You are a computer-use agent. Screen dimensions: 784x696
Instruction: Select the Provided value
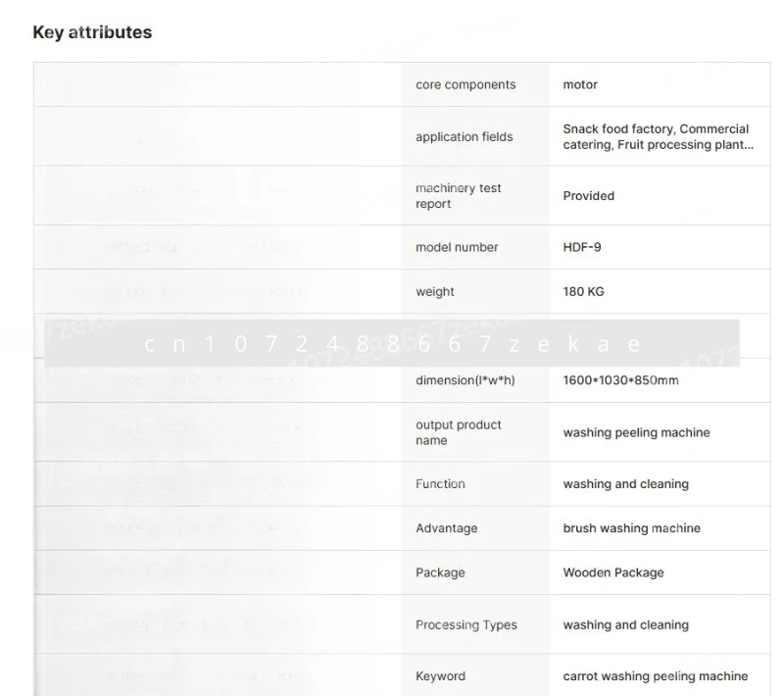(588, 196)
